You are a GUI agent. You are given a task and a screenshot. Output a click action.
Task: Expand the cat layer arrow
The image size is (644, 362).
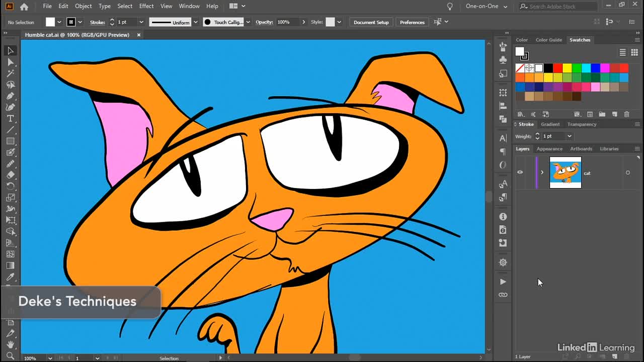tap(542, 172)
